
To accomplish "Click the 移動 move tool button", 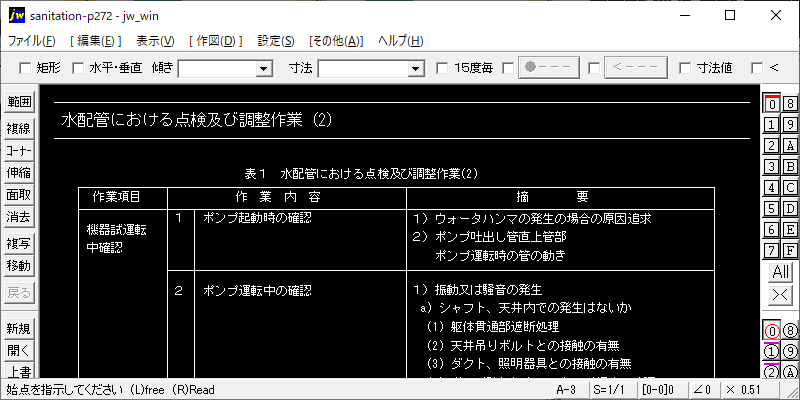I will click(x=18, y=266).
